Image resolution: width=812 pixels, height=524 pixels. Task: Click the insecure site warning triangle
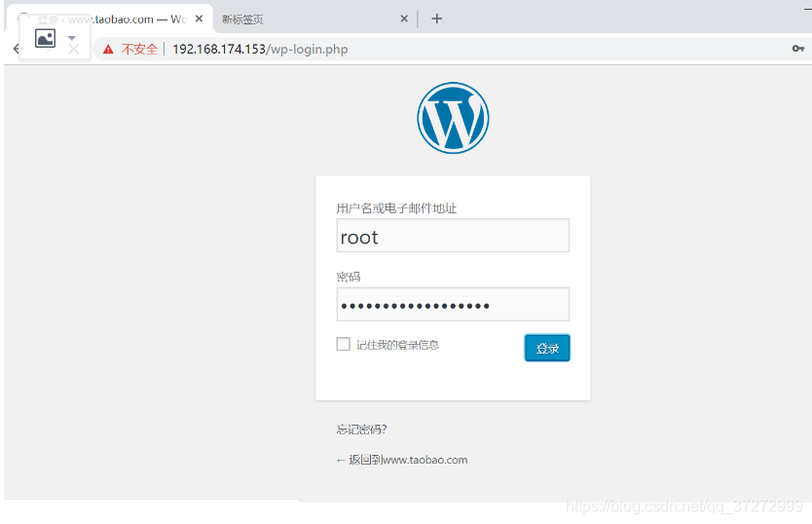(x=108, y=50)
